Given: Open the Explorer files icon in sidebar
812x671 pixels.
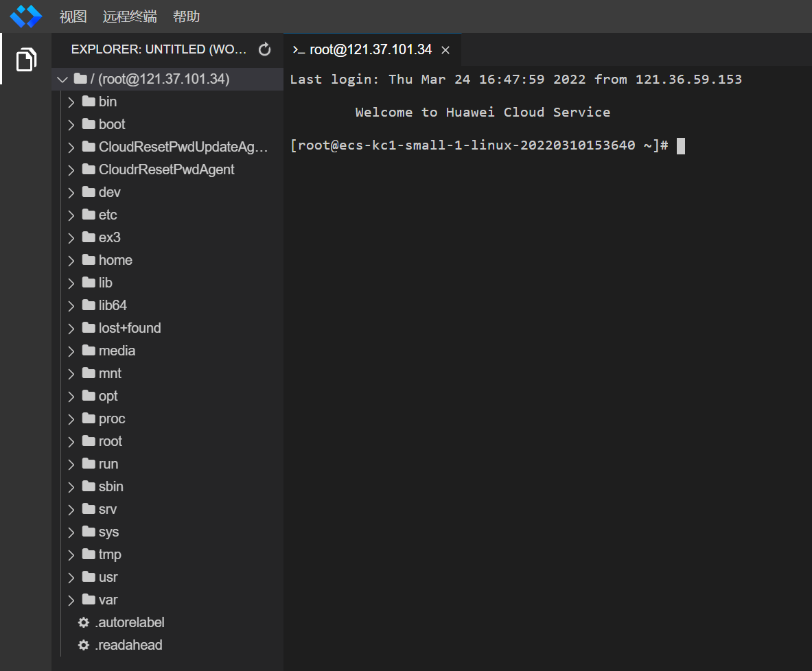Looking at the screenshot, I should 26,59.
